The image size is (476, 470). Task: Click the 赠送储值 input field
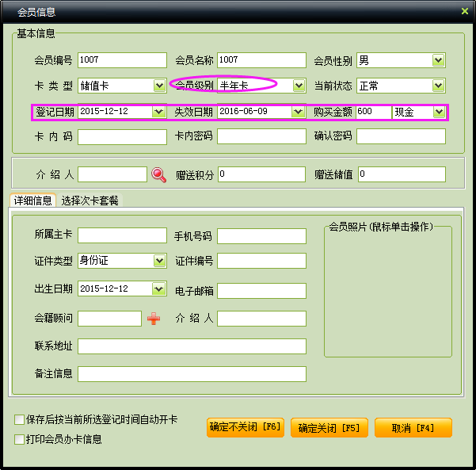pyautogui.click(x=402, y=174)
